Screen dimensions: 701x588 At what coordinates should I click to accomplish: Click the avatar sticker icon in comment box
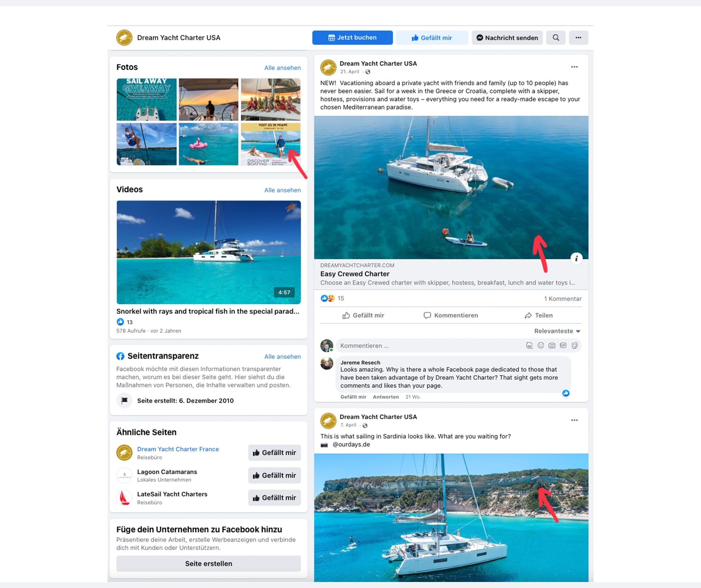pyautogui.click(x=529, y=345)
